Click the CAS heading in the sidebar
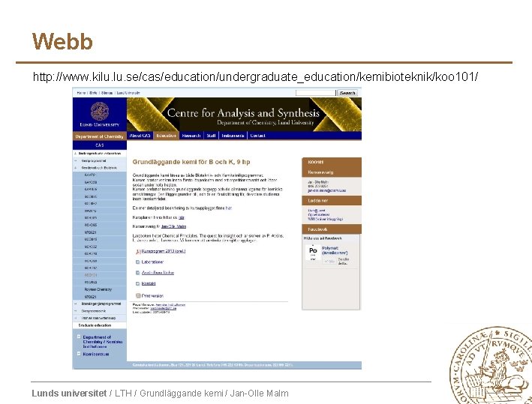Viewport: 532px width, 404px height. click(x=99, y=145)
